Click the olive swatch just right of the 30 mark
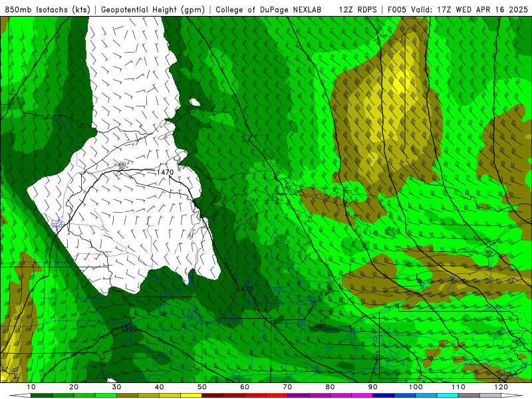Image resolution: width=532 pixels, height=399 pixels. [x=127, y=396]
